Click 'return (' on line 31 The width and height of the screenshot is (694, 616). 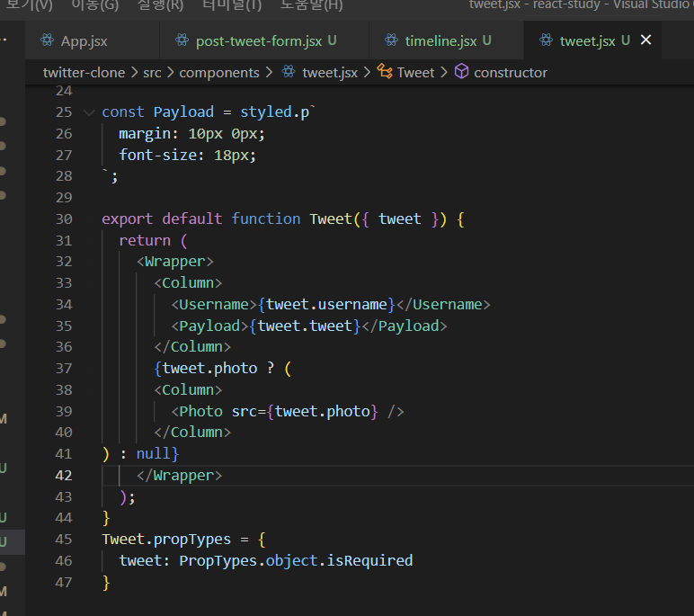(x=153, y=240)
